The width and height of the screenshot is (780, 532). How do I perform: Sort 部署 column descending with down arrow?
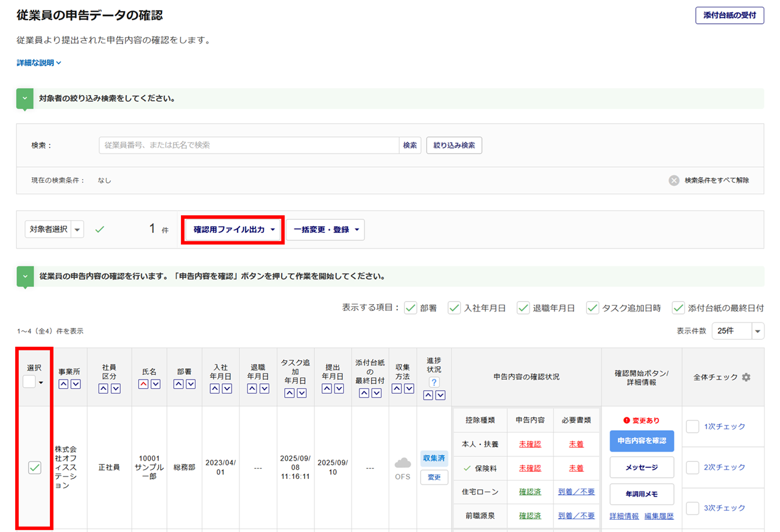(x=191, y=384)
